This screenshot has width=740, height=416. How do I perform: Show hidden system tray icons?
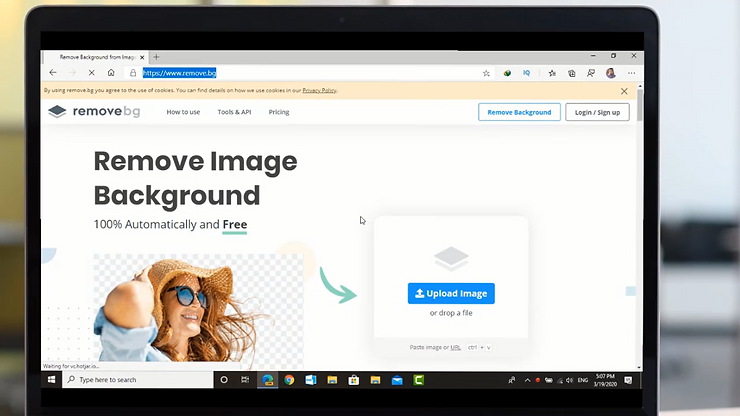tap(527, 380)
